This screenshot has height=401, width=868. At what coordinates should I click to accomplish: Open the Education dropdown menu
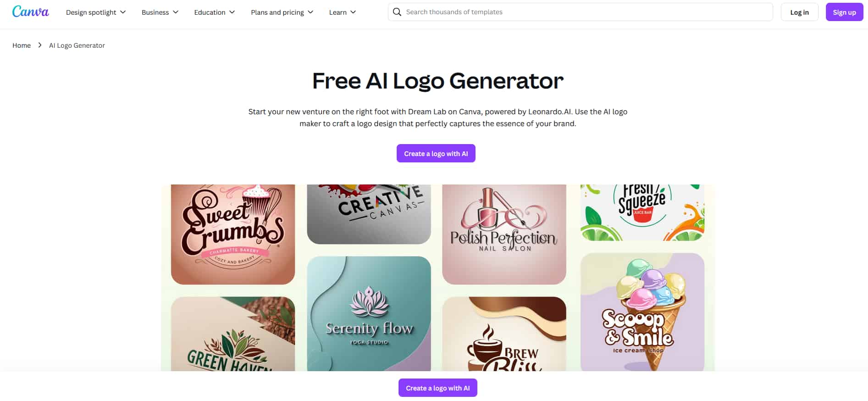[214, 12]
